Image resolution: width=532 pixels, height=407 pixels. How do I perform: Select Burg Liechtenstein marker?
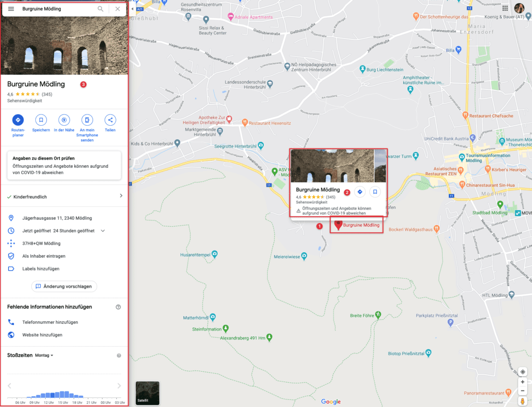(x=362, y=69)
